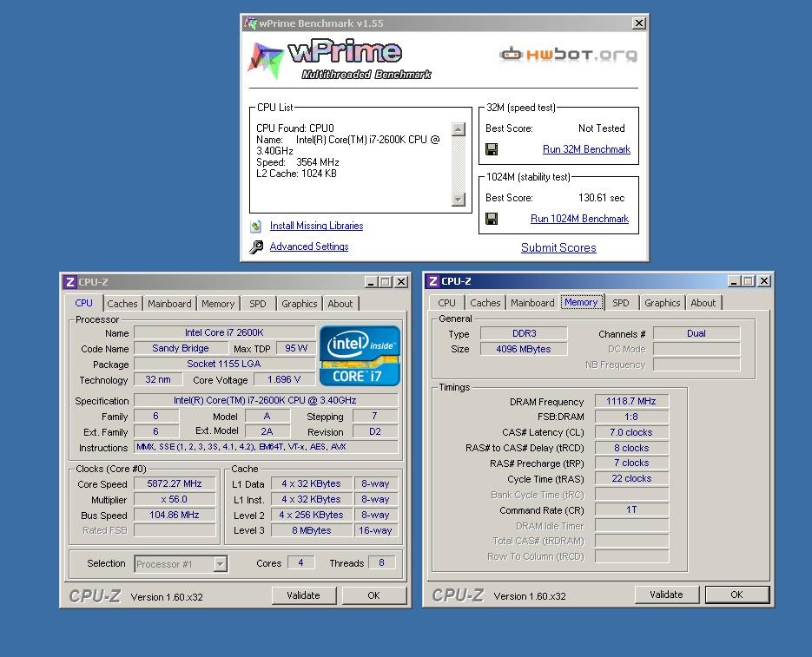Click CPU List scroll down arrow
The image size is (812, 657).
coord(459,199)
